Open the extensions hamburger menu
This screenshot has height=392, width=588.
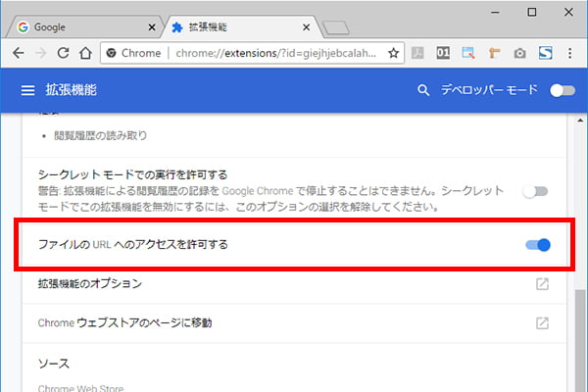pyautogui.click(x=27, y=90)
